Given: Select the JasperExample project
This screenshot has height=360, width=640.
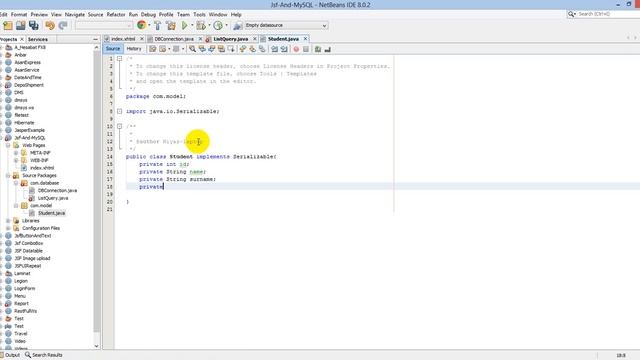Looking at the screenshot, I should click(29, 130).
